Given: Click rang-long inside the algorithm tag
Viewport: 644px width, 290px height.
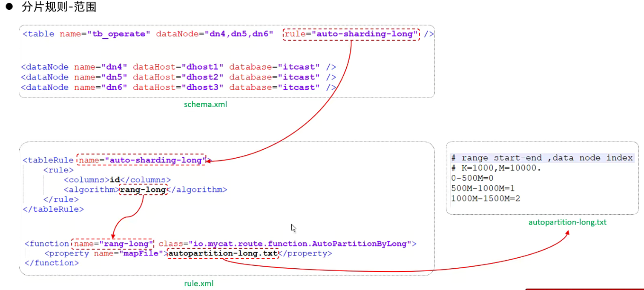Looking at the screenshot, I should [143, 190].
